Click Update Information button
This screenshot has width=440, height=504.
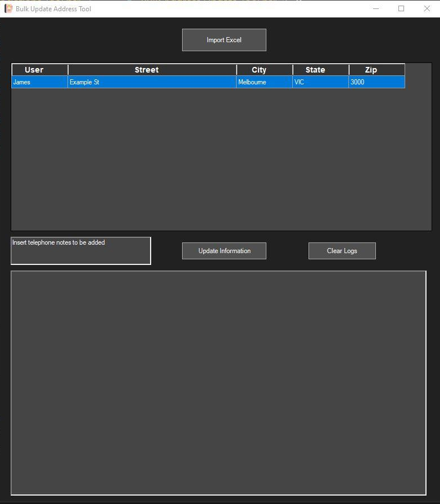point(224,251)
